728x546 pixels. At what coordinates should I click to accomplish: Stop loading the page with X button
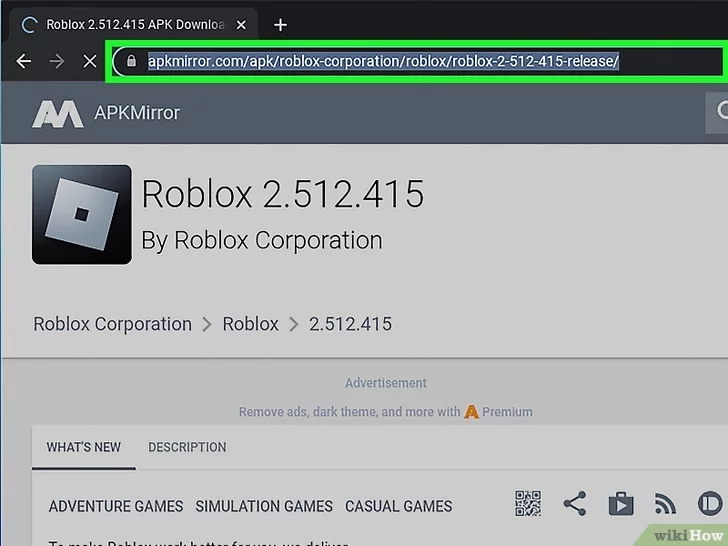pyautogui.click(x=90, y=61)
